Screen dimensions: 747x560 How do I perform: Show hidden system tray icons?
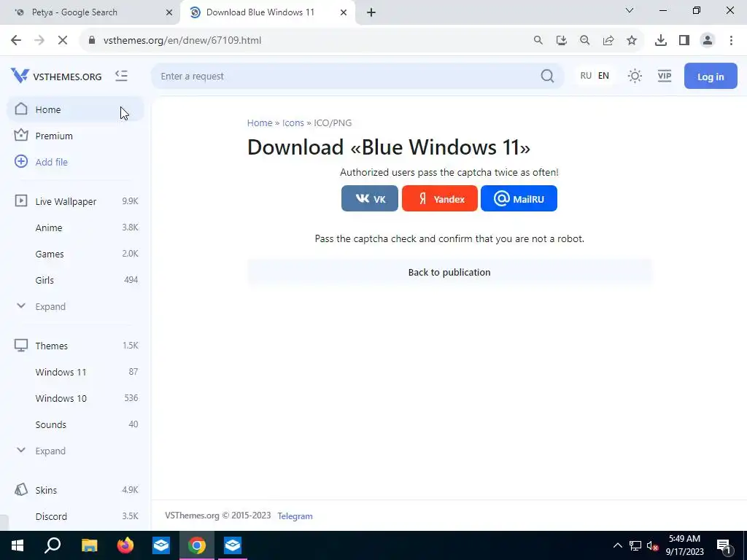(617, 545)
